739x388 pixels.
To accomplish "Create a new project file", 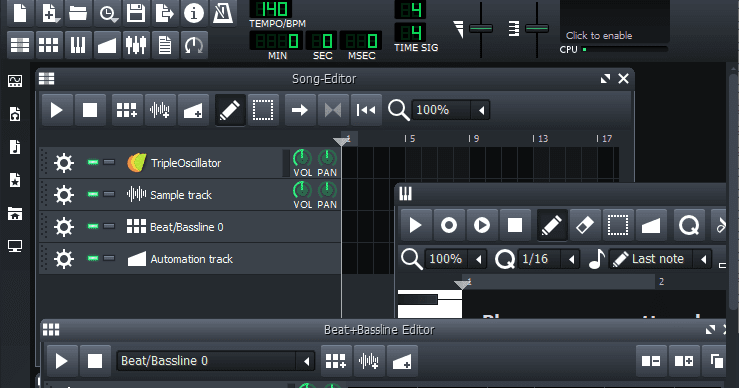I will (x=20, y=13).
